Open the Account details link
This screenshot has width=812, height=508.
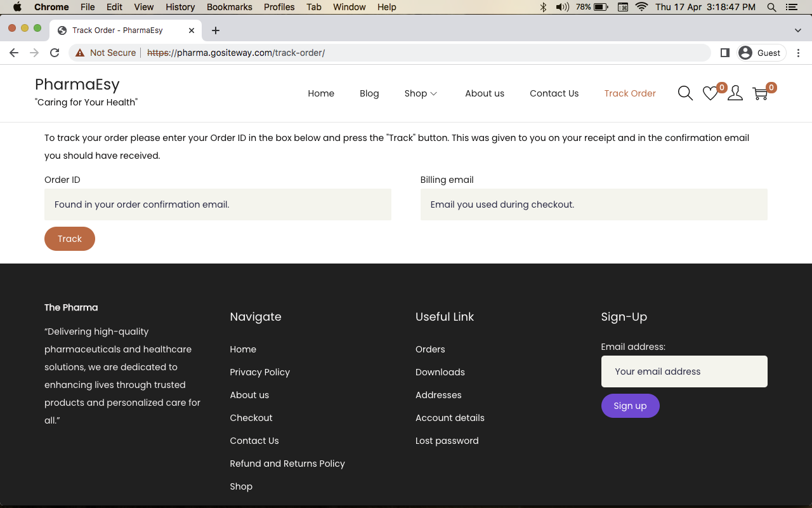(450, 418)
